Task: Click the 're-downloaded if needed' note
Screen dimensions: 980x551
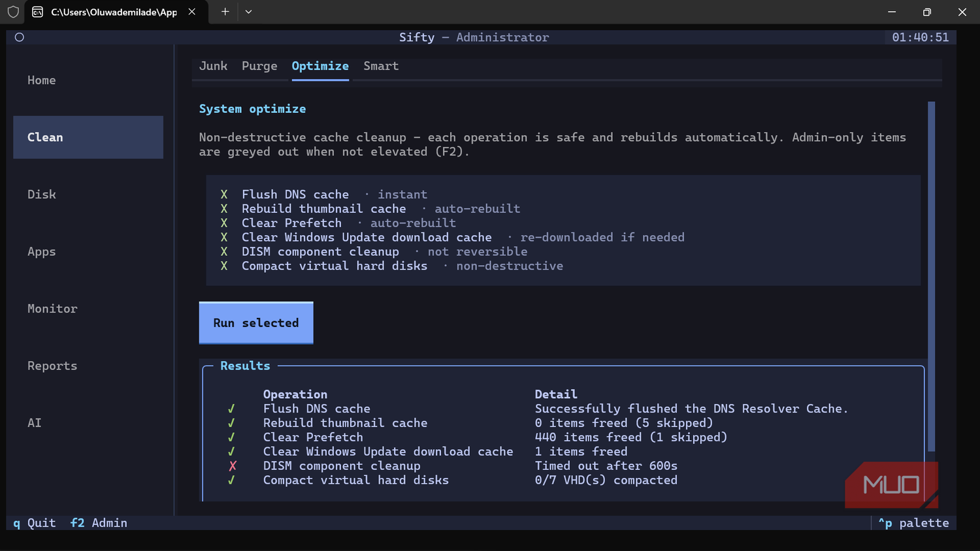Action: coord(602,238)
